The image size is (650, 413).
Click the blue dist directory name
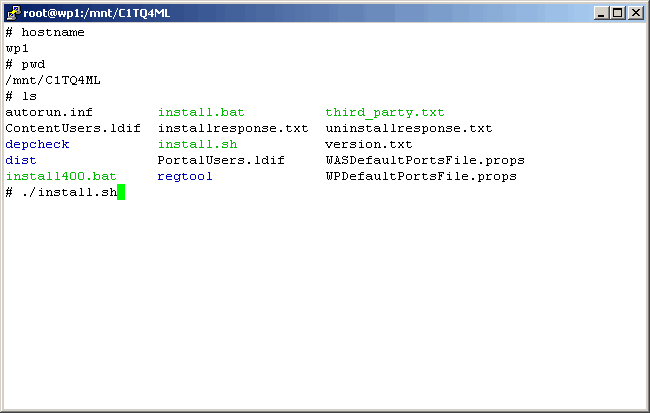(21, 161)
